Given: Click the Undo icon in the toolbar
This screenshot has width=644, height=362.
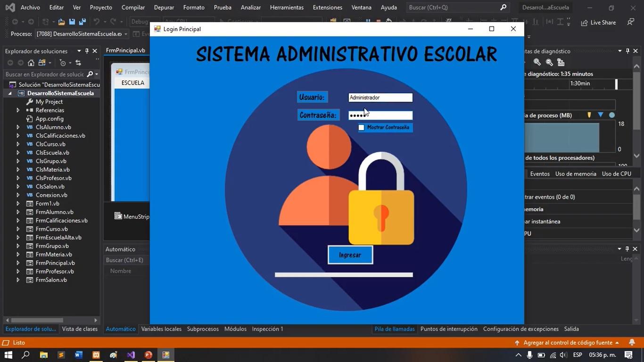Looking at the screenshot, I should click(x=96, y=22).
